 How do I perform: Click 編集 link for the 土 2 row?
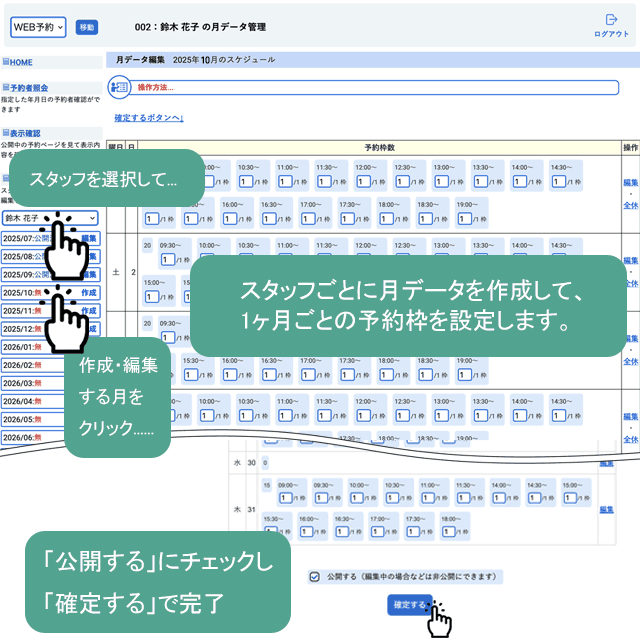coord(631,260)
